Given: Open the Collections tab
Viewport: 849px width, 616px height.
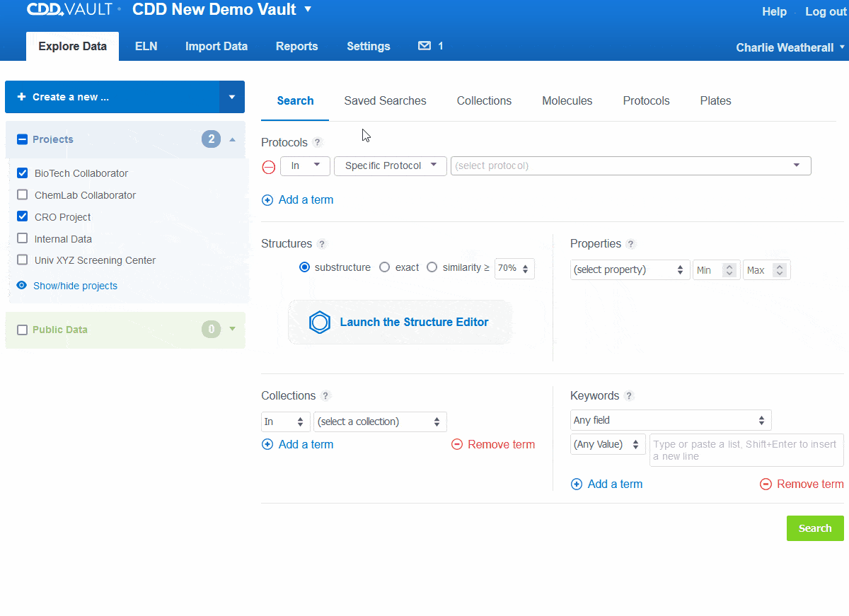Looking at the screenshot, I should pos(485,101).
